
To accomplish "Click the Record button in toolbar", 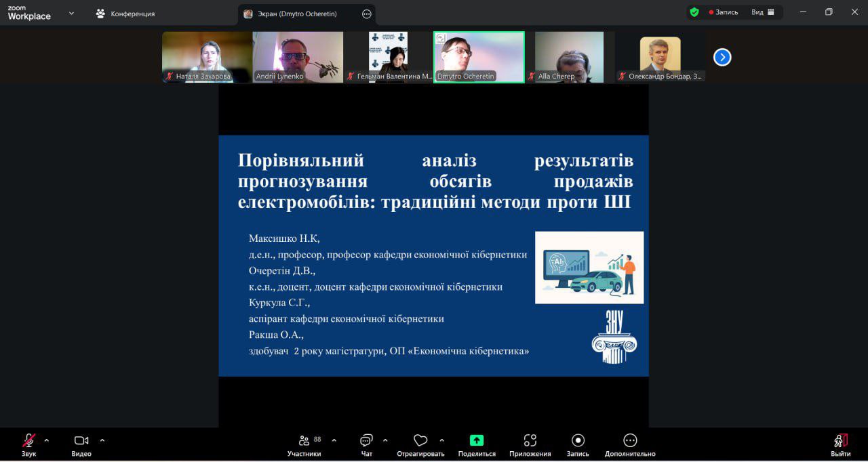I will (578, 444).
